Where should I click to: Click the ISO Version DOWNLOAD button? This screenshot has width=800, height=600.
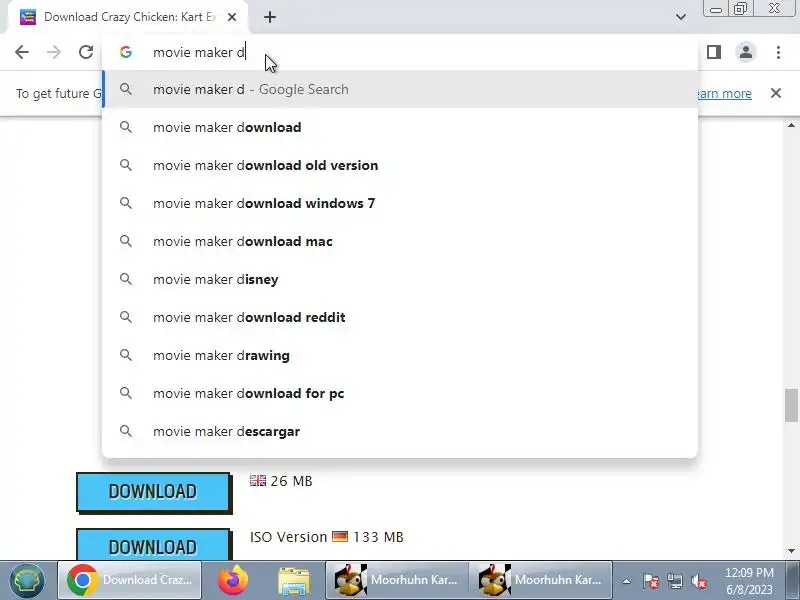(153, 545)
